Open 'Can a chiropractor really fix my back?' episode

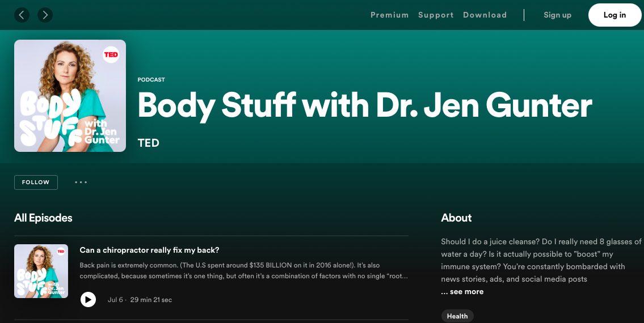pyautogui.click(x=149, y=250)
